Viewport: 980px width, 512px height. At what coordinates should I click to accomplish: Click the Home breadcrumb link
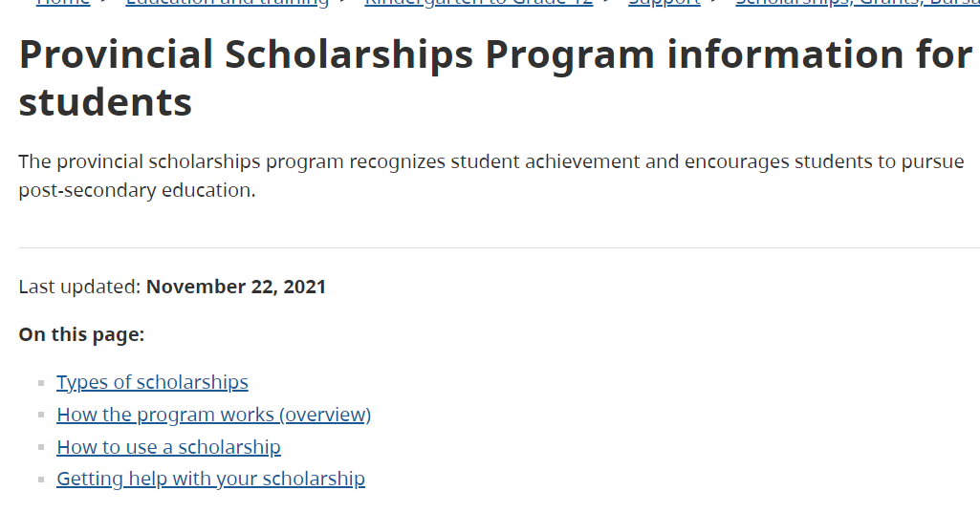point(63,3)
